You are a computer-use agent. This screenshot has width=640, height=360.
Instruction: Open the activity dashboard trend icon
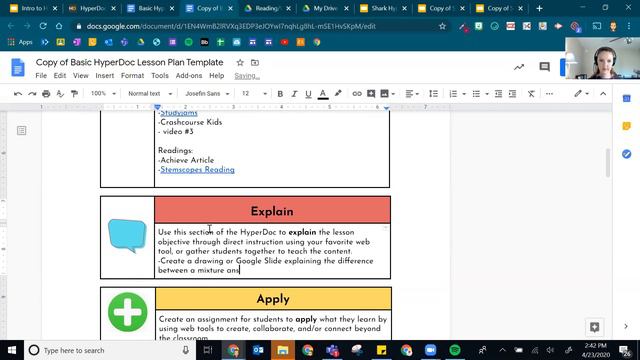click(519, 67)
